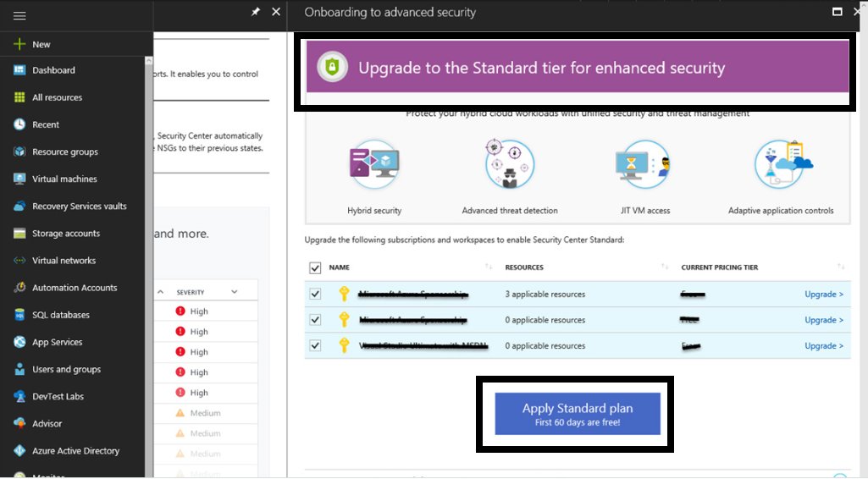Click '3 applicable resources' cell
Screen dimensions: 868x479
point(545,295)
